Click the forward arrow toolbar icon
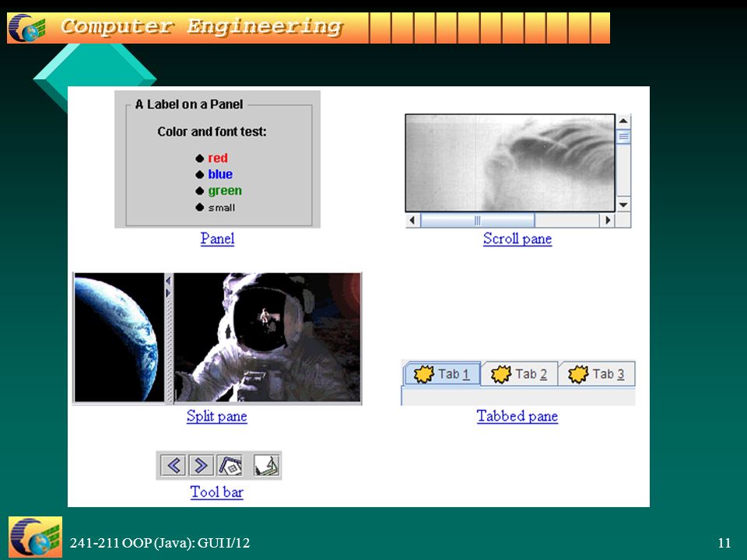Image resolution: width=747 pixels, height=560 pixels. pyautogui.click(x=201, y=465)
